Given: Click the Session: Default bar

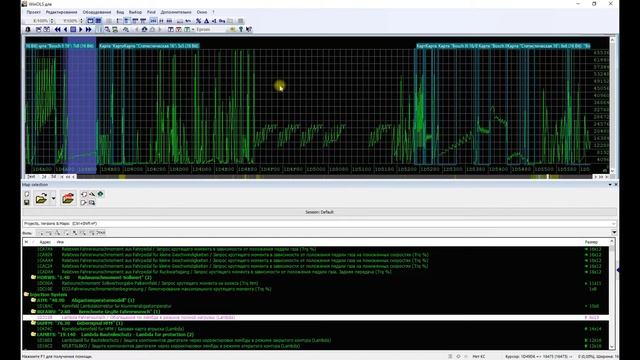Looking at the screenshot, I should pos(319,212).
